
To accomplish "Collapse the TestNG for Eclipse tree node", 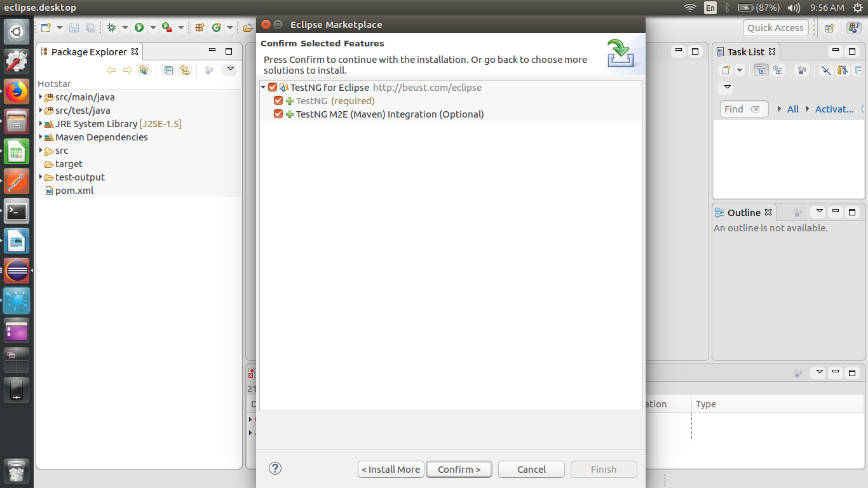I will (262, 87).
